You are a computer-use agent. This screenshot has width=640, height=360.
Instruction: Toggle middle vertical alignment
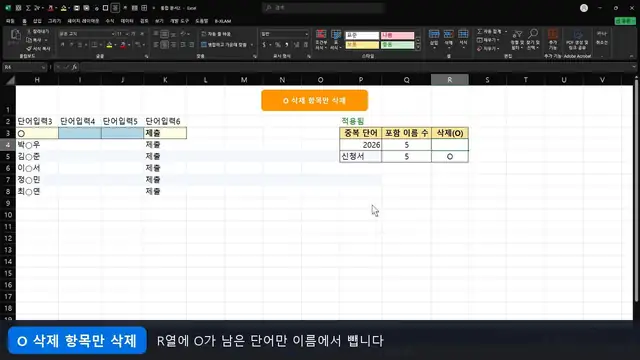point(164,34)
